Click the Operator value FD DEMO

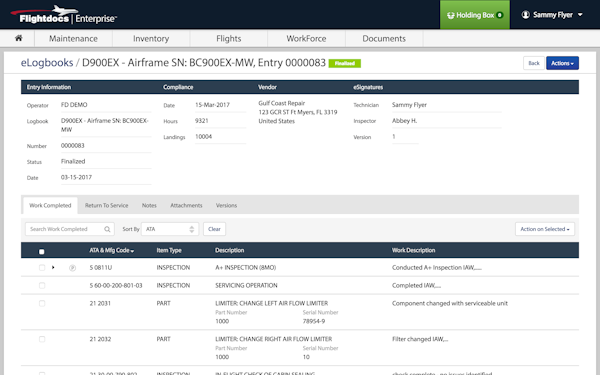coord(74,105)
